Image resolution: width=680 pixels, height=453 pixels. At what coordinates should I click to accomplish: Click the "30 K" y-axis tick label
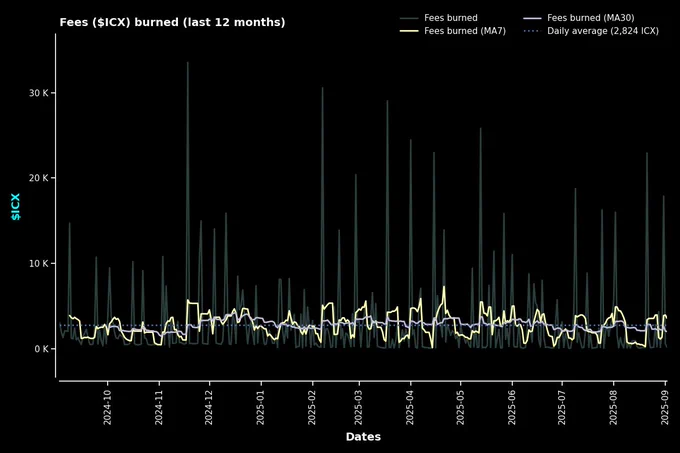(39, 93)
